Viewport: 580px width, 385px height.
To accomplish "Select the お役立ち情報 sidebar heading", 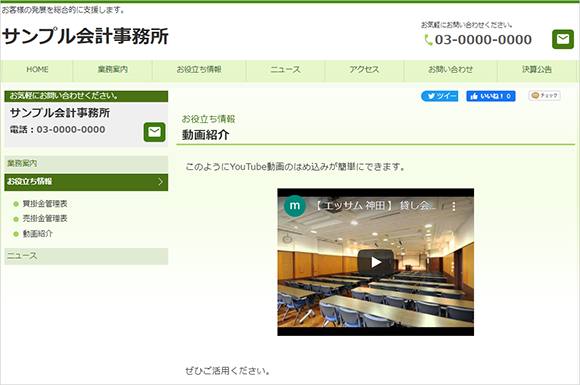I will point(86,182).
